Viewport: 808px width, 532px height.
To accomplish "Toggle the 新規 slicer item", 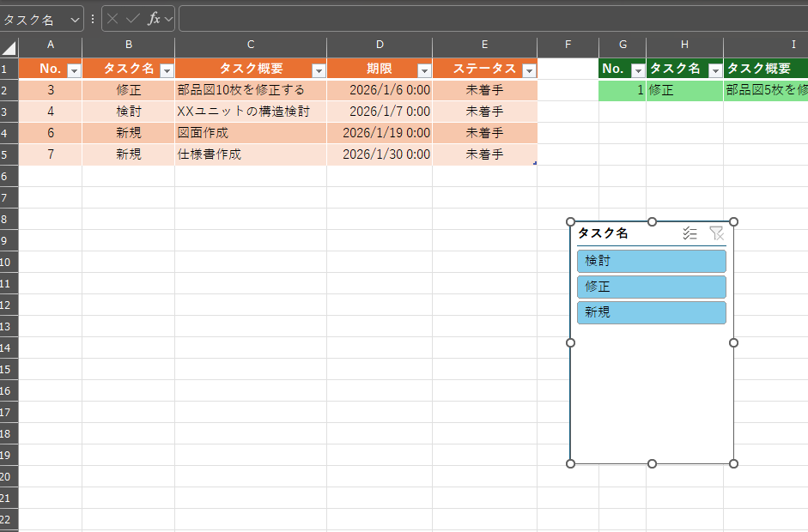I will [x=651, y=312].
